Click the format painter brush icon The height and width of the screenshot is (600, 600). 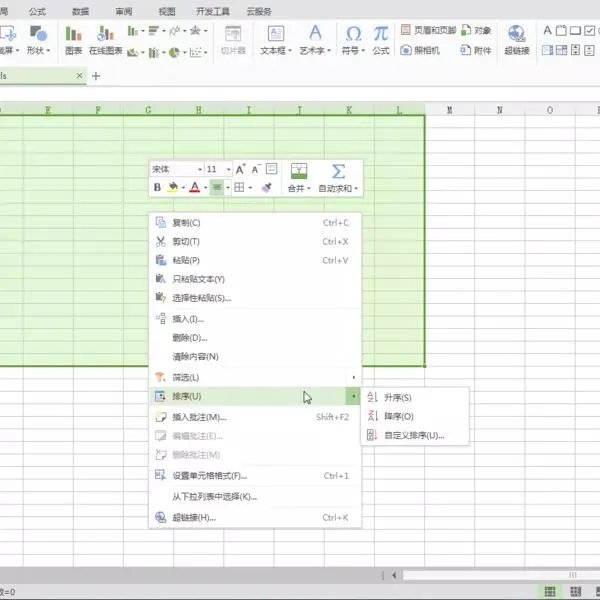tap(267, 187)
